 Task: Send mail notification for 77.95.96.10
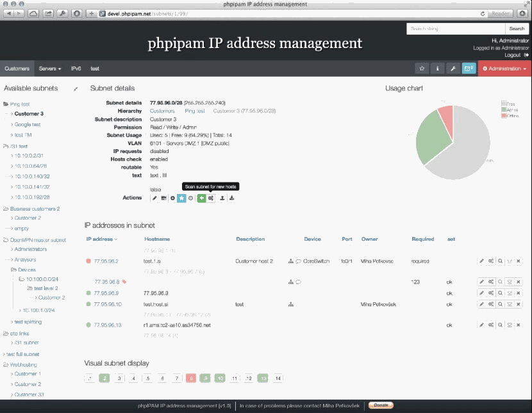(510, 304)
